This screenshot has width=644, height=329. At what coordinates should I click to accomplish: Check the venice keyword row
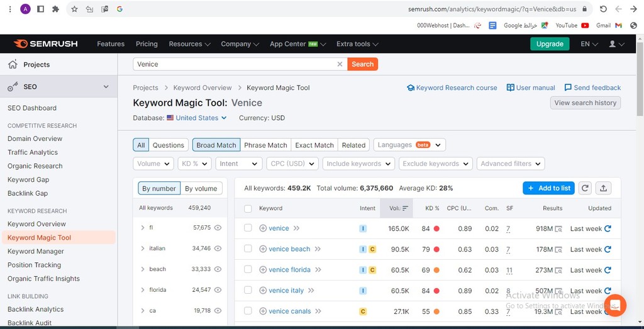[248, 228]
